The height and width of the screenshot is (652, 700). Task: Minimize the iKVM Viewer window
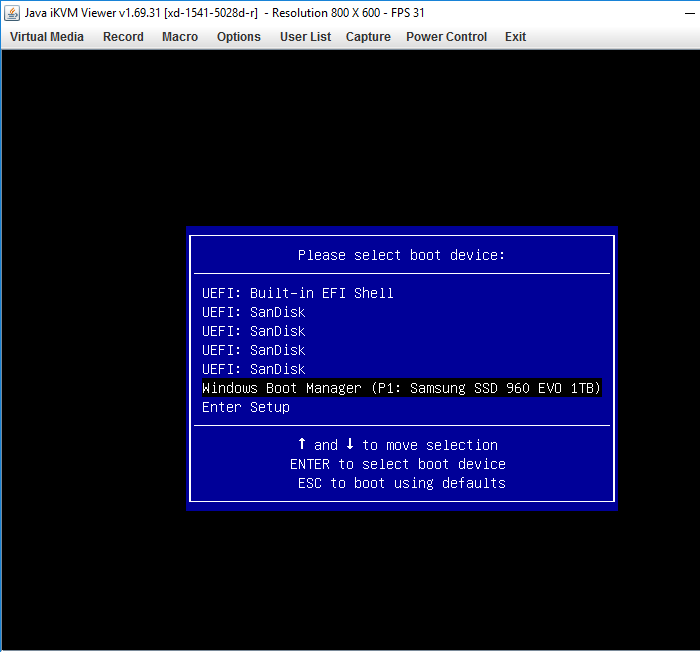point(690,13)
